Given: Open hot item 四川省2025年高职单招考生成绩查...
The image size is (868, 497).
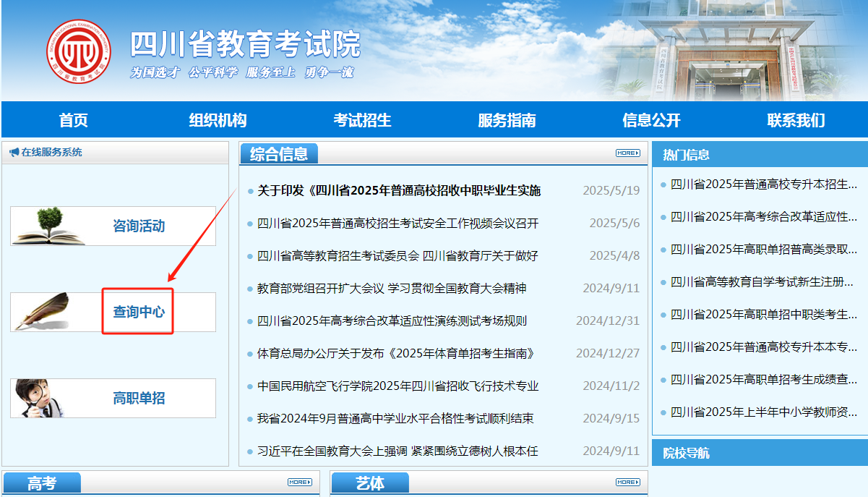Looking at the screenshot, I should pyautogui.click(x=764, y=379).
